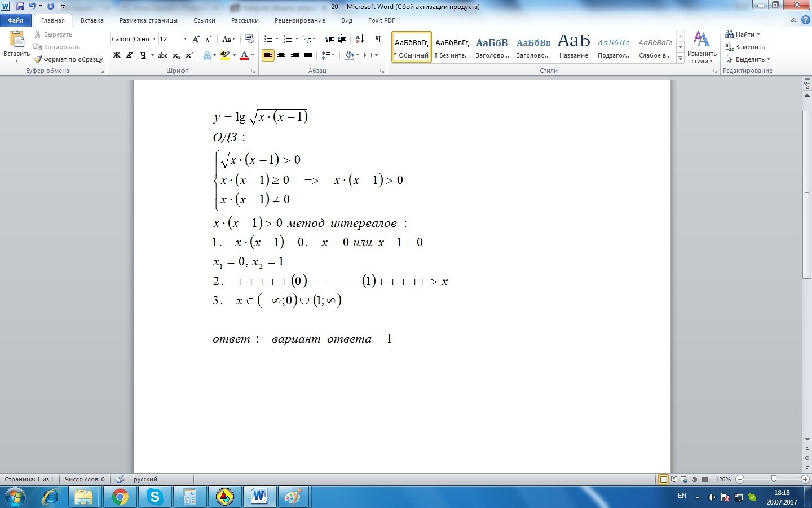Viewport: 812px width, 508px height.
Task: Clear all formatting with the eraser icon
Action: (x=250, y=39)
